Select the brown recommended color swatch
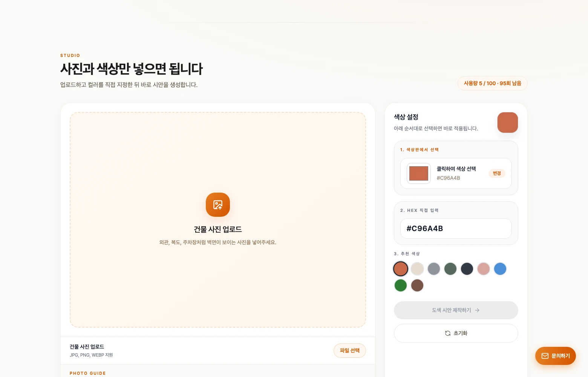This screenshot has height=377, width=588. (x=417, y=285)
